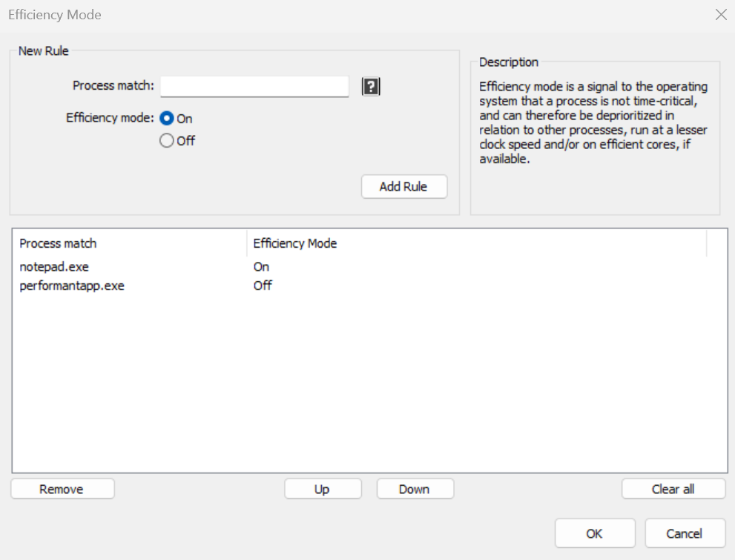Screen dimensions: 735x560
Task: Click the Clear all button
Action: [x=673, y=489]
